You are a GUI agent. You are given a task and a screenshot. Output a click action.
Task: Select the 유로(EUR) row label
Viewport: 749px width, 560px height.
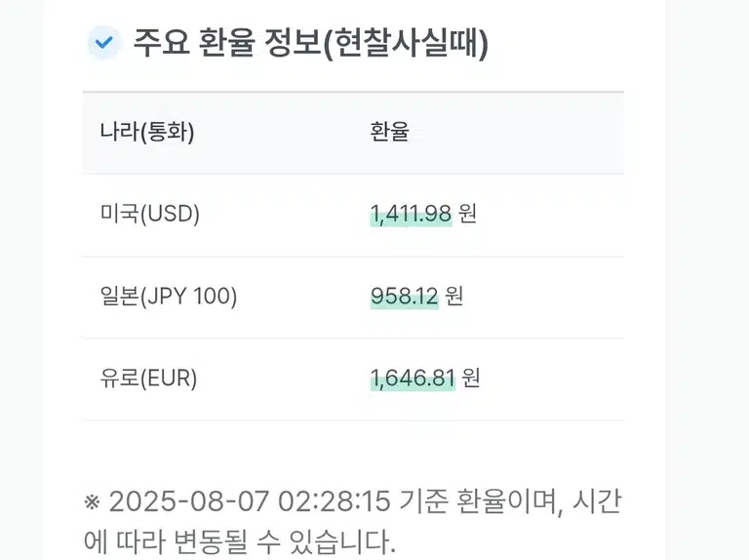[x=148, y=378]
